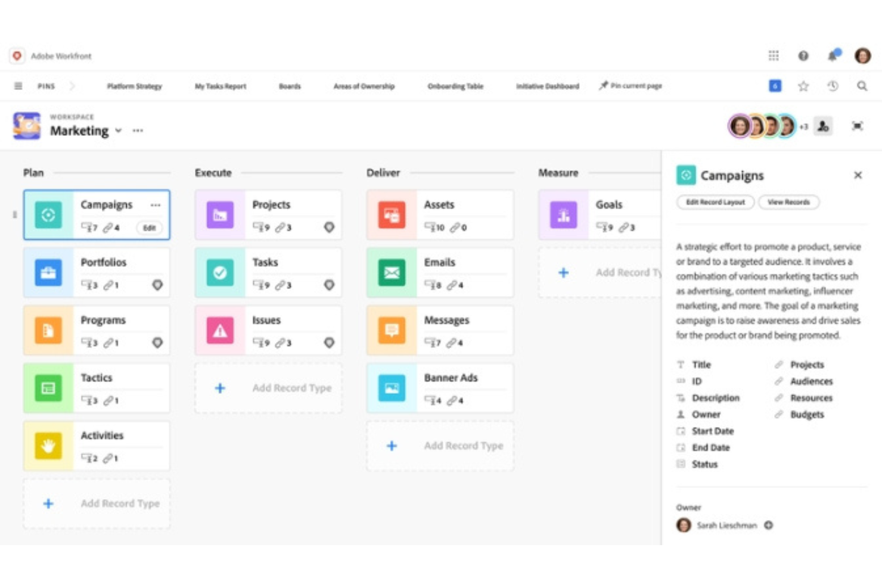Open the Goals record type card
This screenshot has width=882, height=588.
coord(600,214)
